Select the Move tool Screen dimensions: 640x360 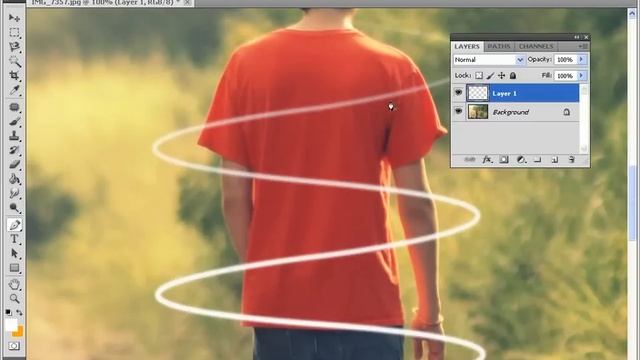14,18
